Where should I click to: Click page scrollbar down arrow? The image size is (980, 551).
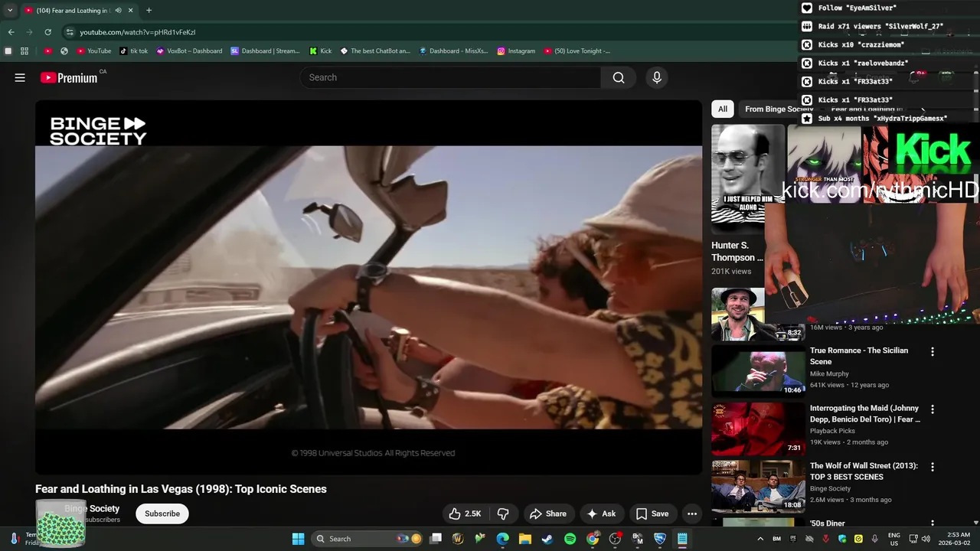(x=975, y=523)
